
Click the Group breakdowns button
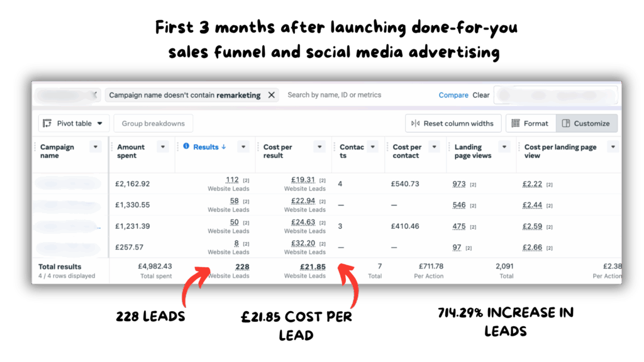click(x=153, y=123)
